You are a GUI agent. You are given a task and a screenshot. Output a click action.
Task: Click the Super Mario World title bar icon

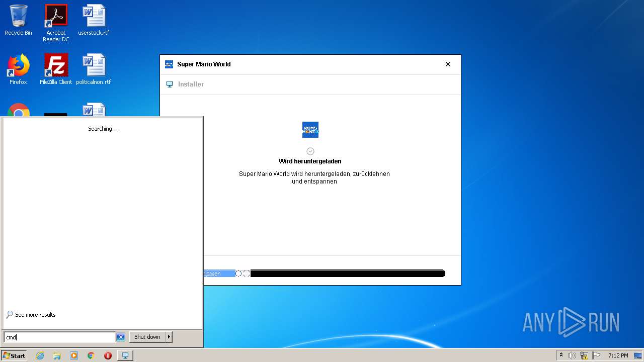[169, 64]
